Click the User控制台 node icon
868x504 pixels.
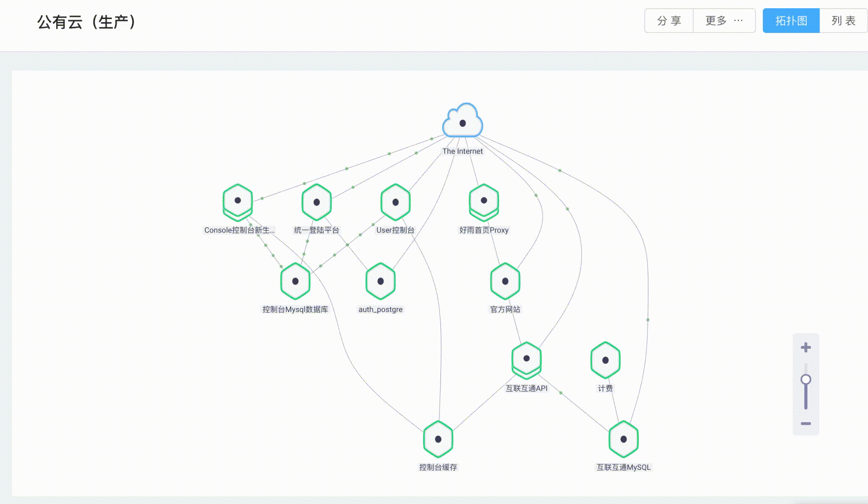[x=395, y=202]
